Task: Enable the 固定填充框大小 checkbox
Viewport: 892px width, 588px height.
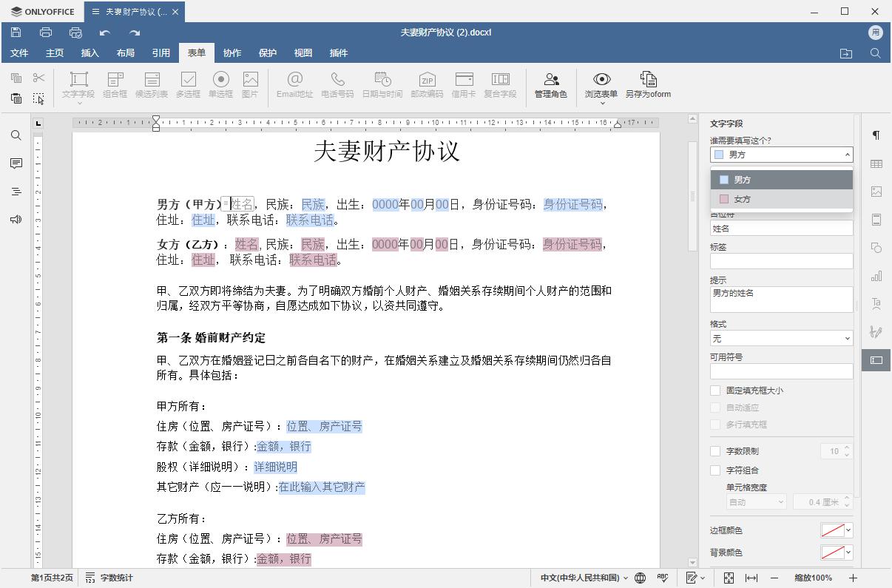Action: (x=715, y=391)
